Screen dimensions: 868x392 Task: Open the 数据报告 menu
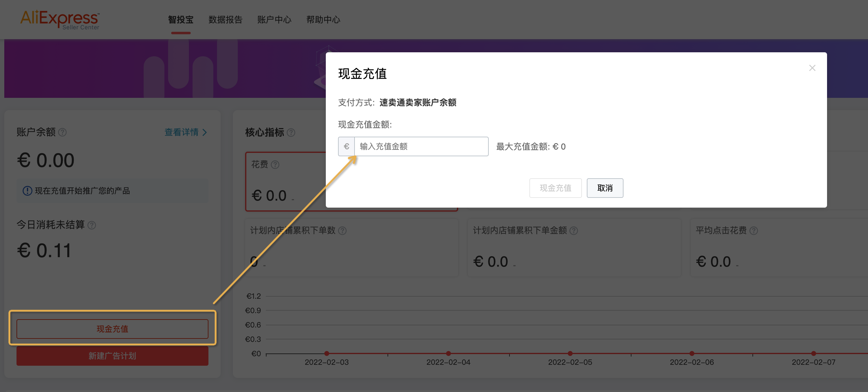click(x=226, y=20)
